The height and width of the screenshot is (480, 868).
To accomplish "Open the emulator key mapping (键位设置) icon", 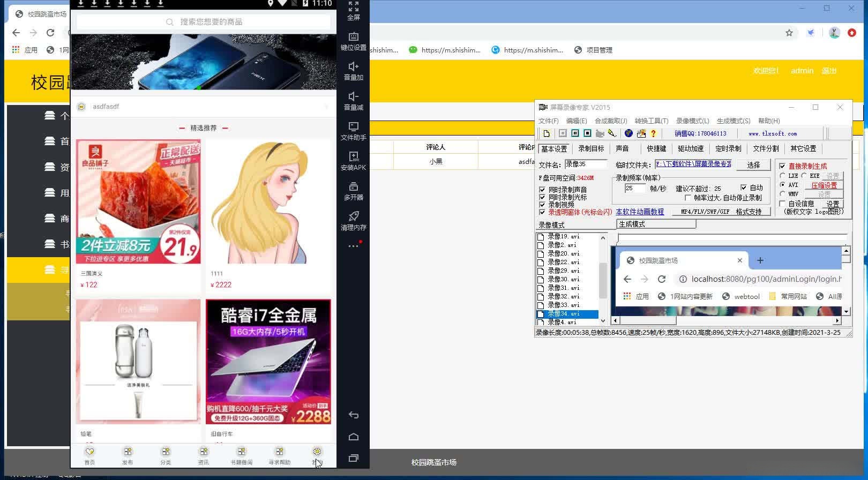I will (354, 36).
